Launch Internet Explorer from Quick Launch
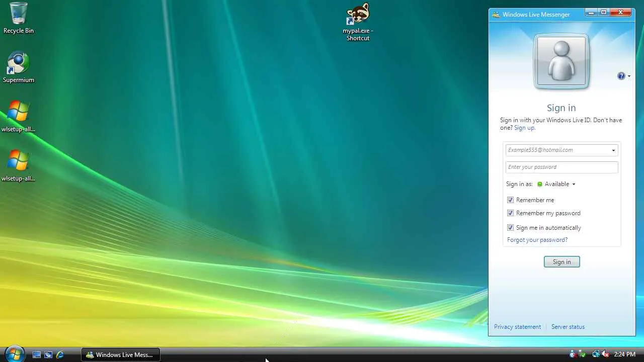Image resolution: width=644 pixels, height=362 pixels. tap(60, 354)
